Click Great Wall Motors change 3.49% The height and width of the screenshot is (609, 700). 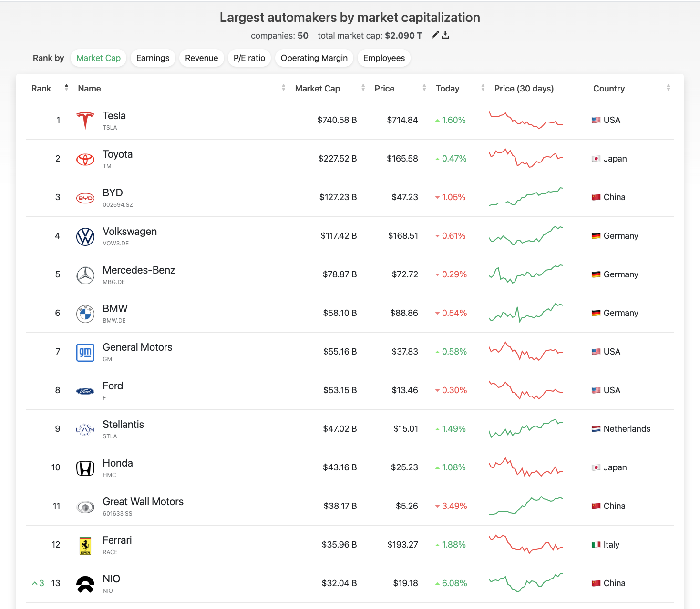pyautogui.click(x=451, y=506)
